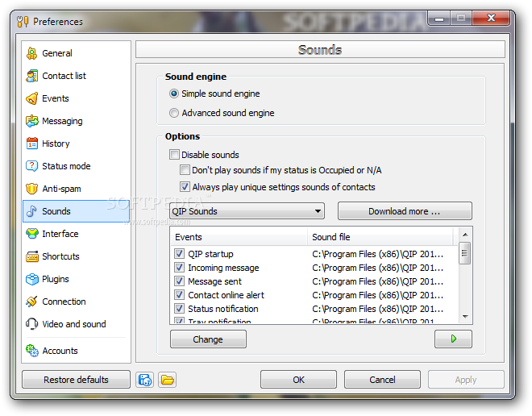
Task: Toggle Don't play sounds if Occupied checkbox
Action: coord(185,170)
